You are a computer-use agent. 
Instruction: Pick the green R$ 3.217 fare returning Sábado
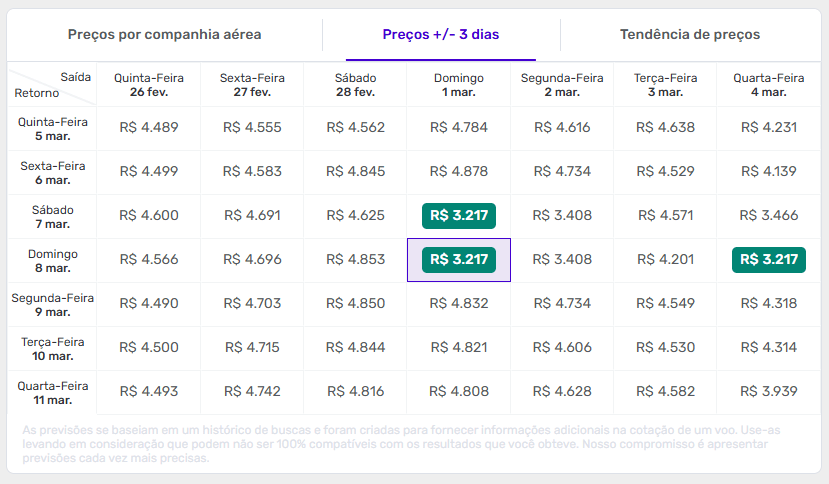coord(459,216)
